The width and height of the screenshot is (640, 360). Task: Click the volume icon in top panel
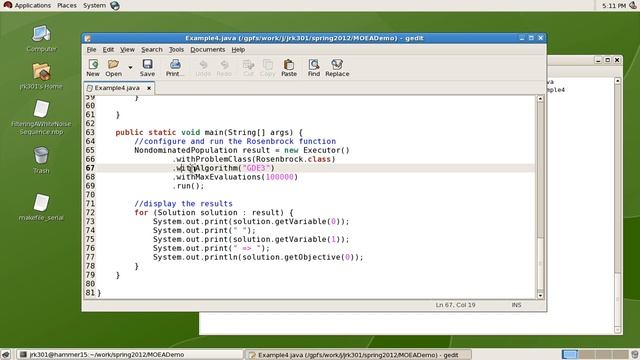point(633,5)
